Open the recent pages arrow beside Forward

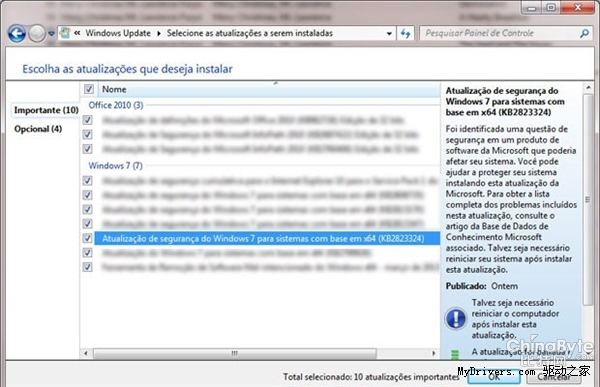[x=51, y=34]
